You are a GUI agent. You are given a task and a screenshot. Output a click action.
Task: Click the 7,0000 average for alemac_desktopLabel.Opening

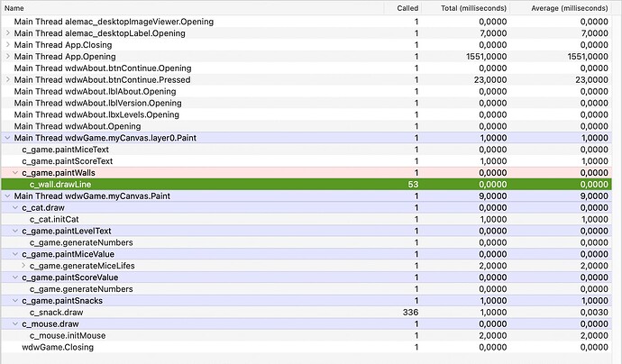click(x=594, y=33)
